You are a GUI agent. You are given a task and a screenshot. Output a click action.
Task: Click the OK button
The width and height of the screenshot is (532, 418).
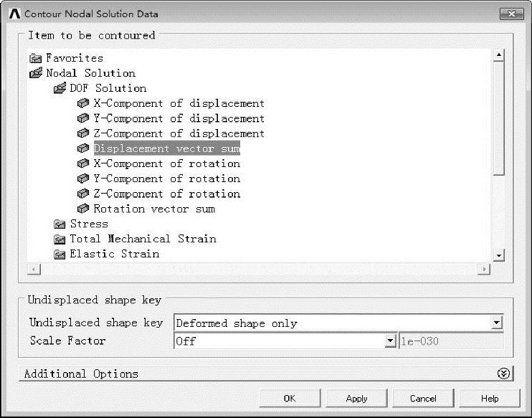pos(290,398)
